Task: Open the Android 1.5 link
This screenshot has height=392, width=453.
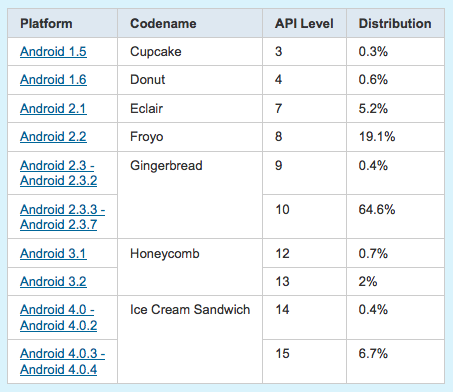Action: [x=53, y=52]
